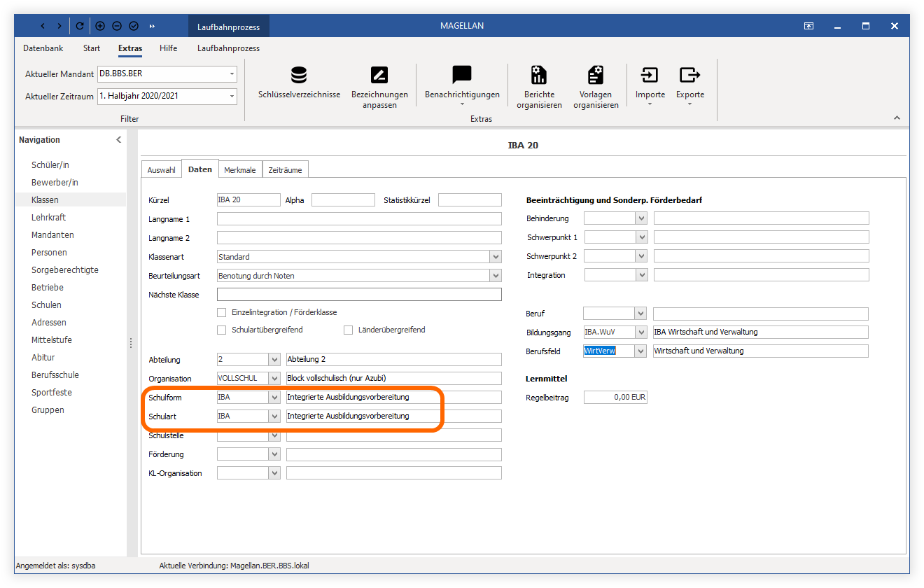The width and height of the screenshot is (924, 588).
Task: Open the Datenbank menu
Action: (43, 48)
